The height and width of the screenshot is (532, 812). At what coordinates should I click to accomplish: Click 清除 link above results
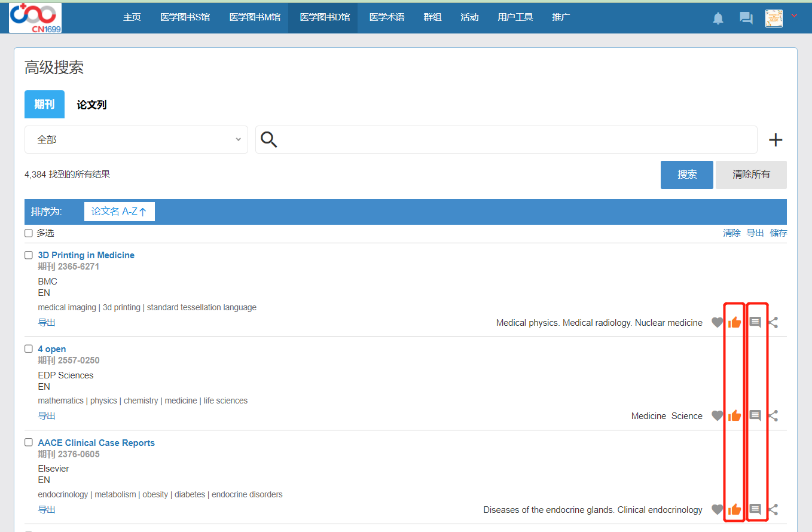(732, 233)
